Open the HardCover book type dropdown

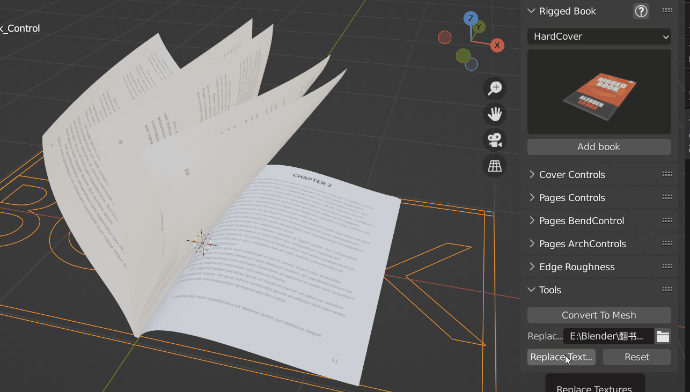pyautogui.click(x=599, y=37)
